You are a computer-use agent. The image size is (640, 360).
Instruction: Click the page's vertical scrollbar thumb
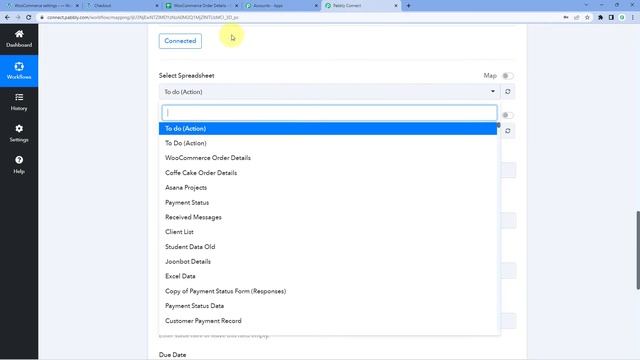point(638,250)
